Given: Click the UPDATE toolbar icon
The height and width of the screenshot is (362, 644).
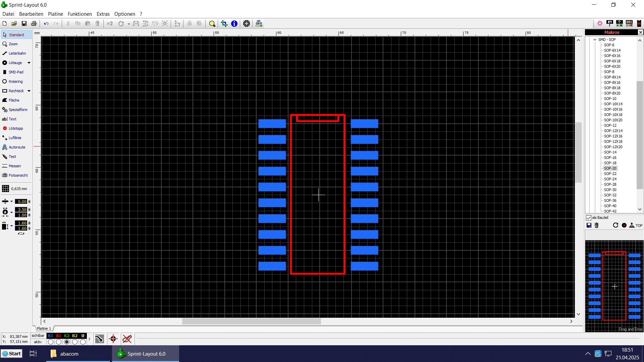Looking at the screenshot, I should [259, 23].
